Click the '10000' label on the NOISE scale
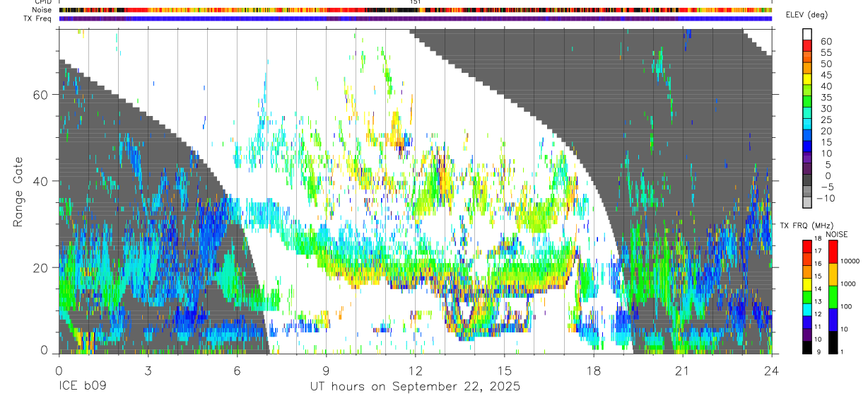The image size is (868, 401). [x=849, y=261]
